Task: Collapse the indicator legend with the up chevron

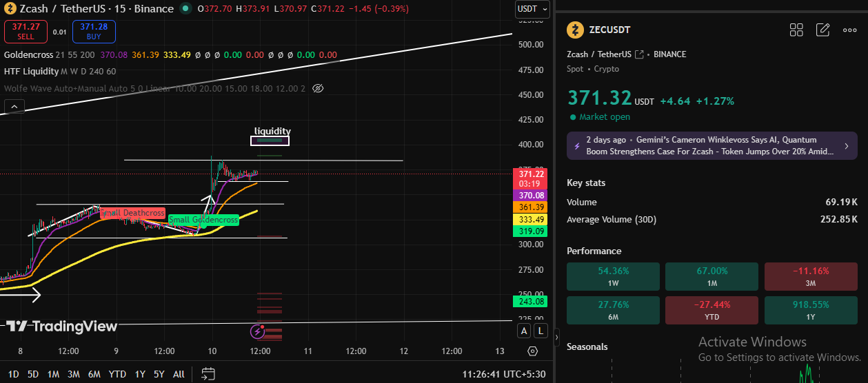Action: click(15, 106)
